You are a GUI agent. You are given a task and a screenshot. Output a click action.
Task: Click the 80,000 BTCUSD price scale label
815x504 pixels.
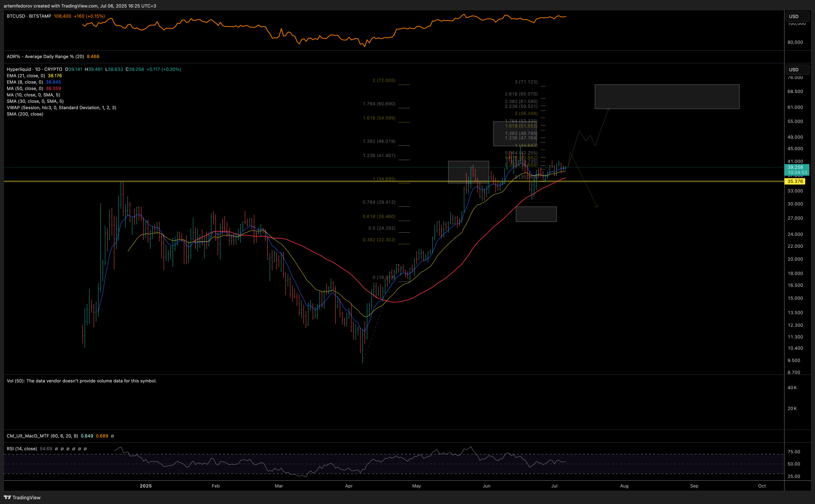pyautogui.click(x=795, y=42)
